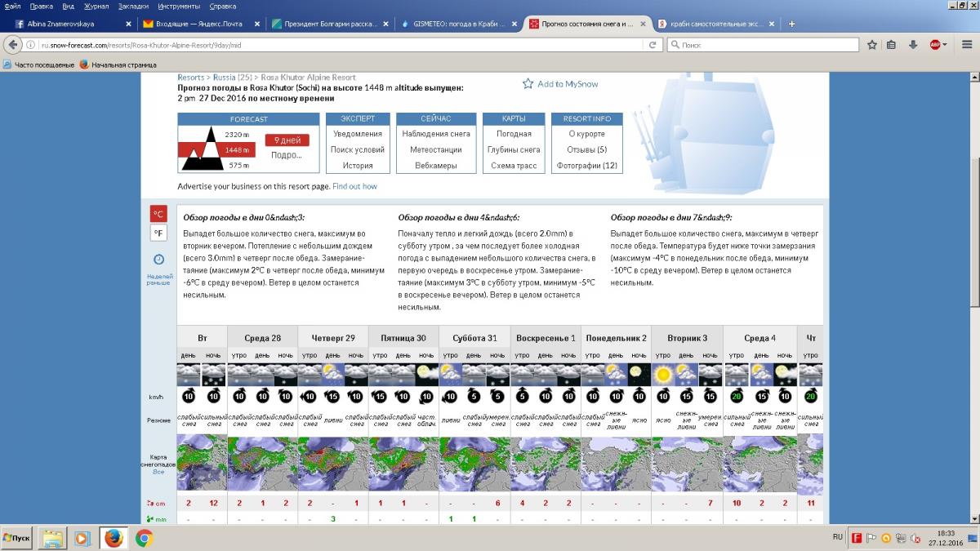This screenshot has width=980, height=551.
Task: Open the downloads arrow icon
Action: [x=913, y=45]
